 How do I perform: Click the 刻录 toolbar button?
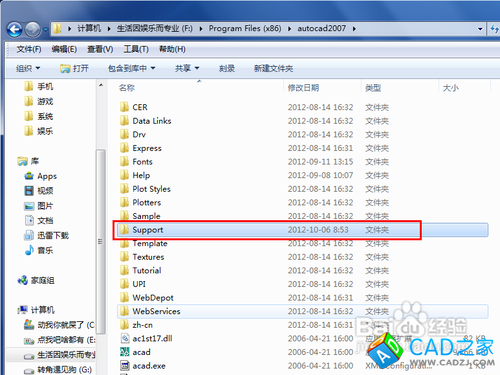(x=227, y=68)
